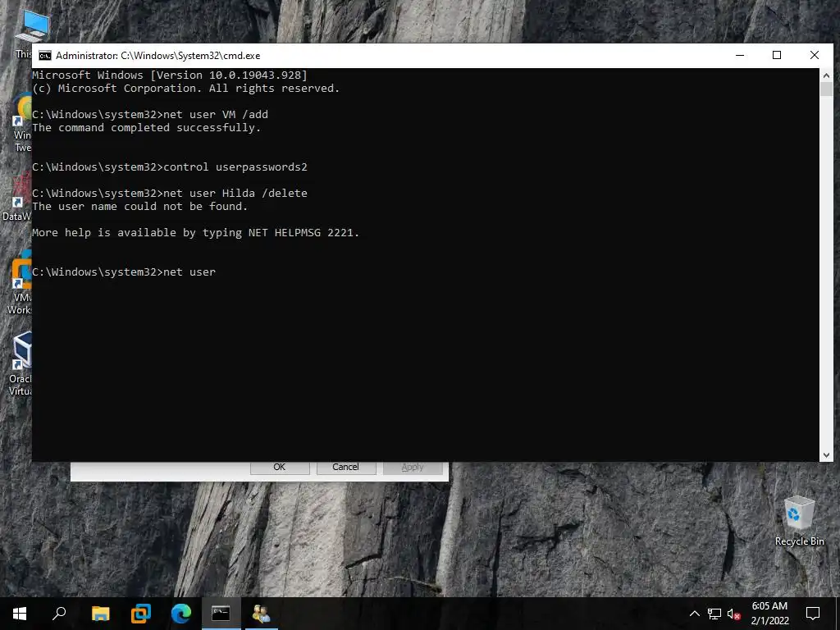Viewport: 840px width, 630px height.
Task: Click 'The user name could not be found.'
Action: [139, 207]
